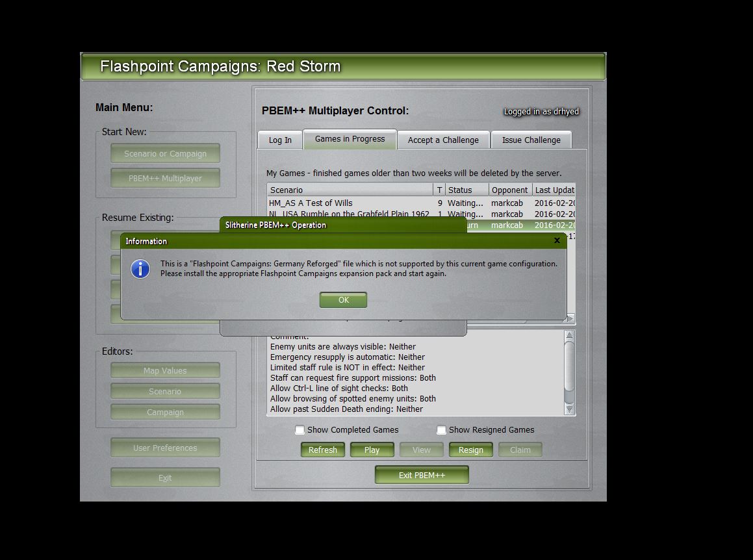
Task: Click the Play button
Action: point(372,450)
